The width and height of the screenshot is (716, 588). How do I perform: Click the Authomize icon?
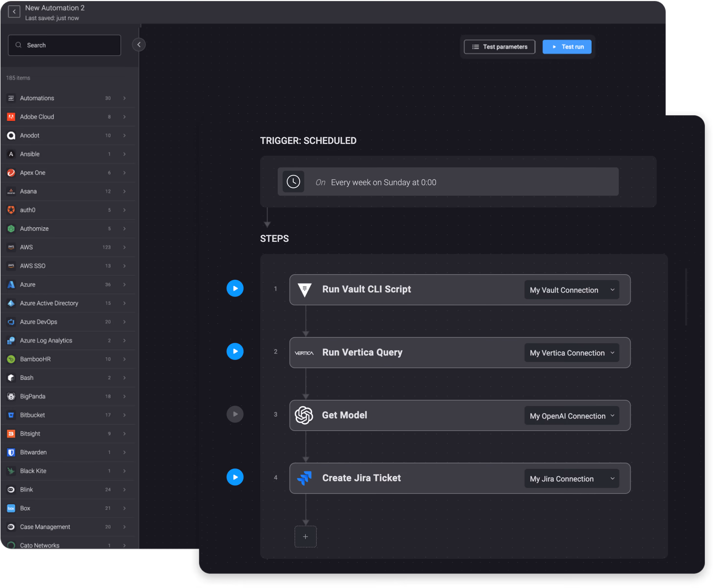tap(11, 229)
